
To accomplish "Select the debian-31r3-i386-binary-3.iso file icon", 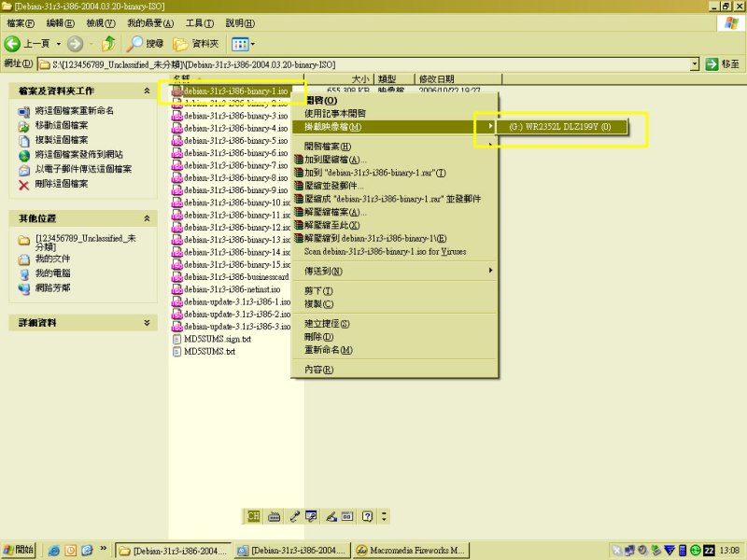I will (x=177, y=116).
